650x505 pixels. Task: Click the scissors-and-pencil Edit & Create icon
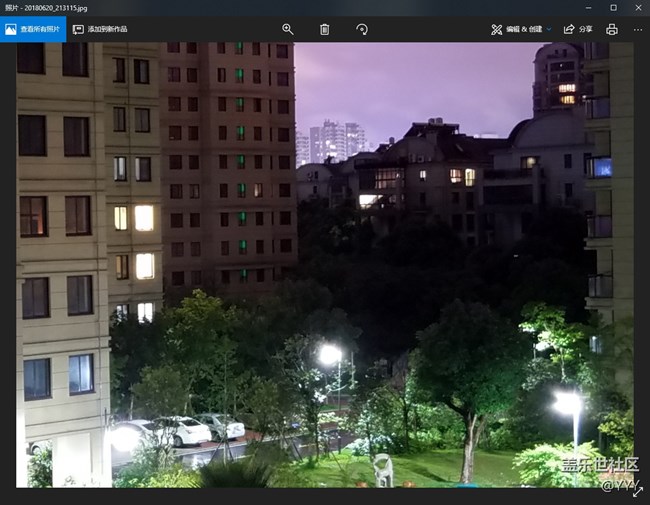tap(495, 30)
